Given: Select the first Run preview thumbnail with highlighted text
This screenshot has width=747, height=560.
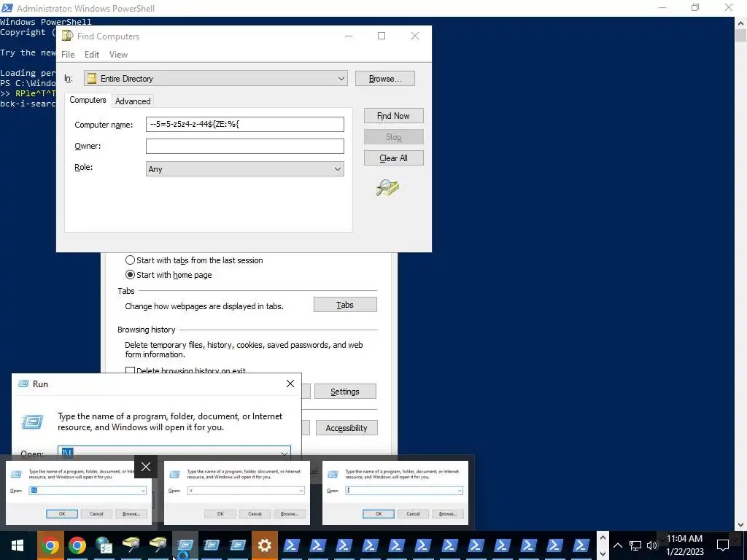Looking at the screenshot, I should (x=79, y=493).
